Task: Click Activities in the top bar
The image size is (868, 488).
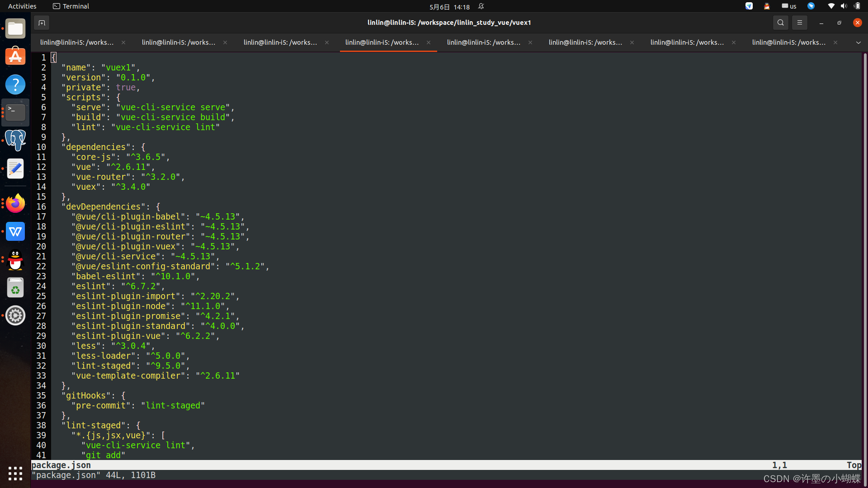Action: point(22,6)
